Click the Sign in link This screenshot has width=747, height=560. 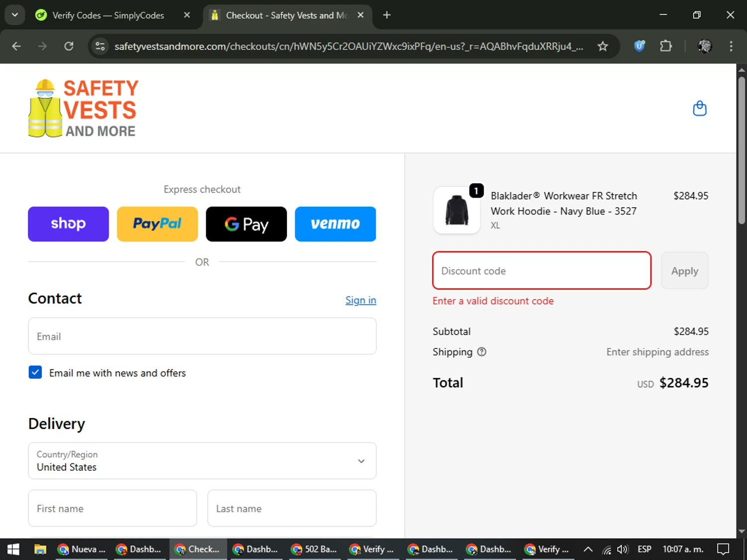pyautogui.click(x=361, y=300)
